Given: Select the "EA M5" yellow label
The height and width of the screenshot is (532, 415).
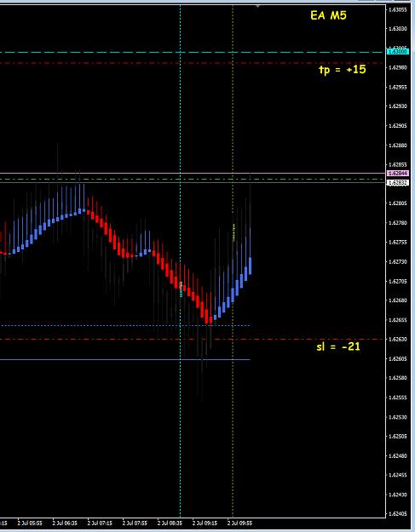Looking at the screenshot, I should pyautogui.click(x=328, y=15).
